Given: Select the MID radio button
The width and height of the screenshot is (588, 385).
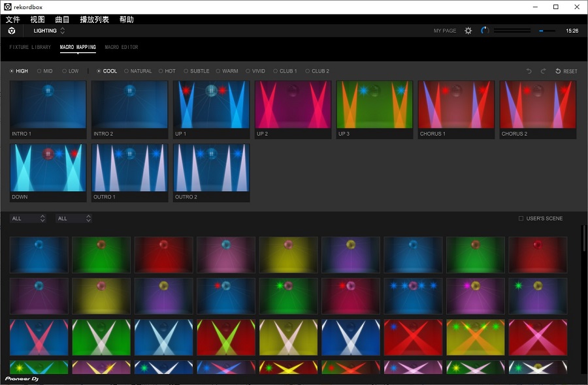Looking at the screenshot, I should coord(44,71).
